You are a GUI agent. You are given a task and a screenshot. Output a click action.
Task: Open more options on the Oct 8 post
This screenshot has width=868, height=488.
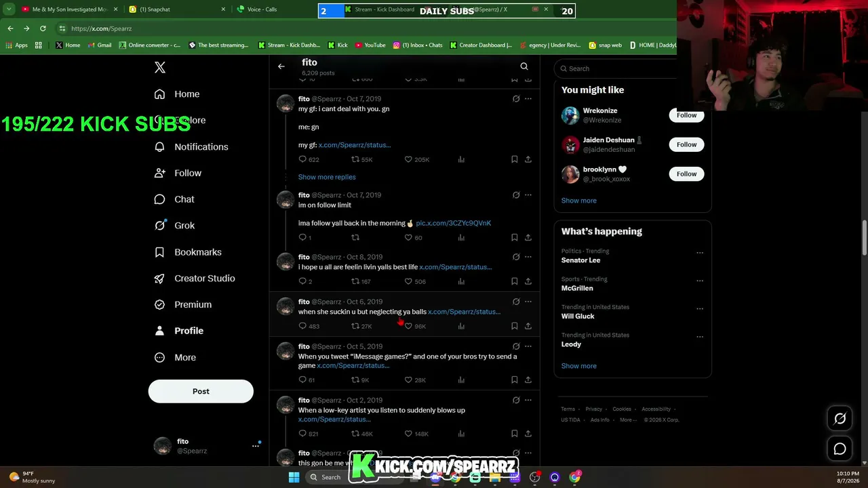coord(528,257)
